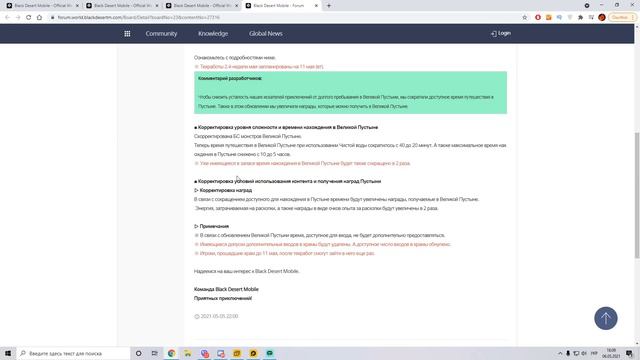Open the reading list icon
Screen dimensions: 640x360
point(591,18)
